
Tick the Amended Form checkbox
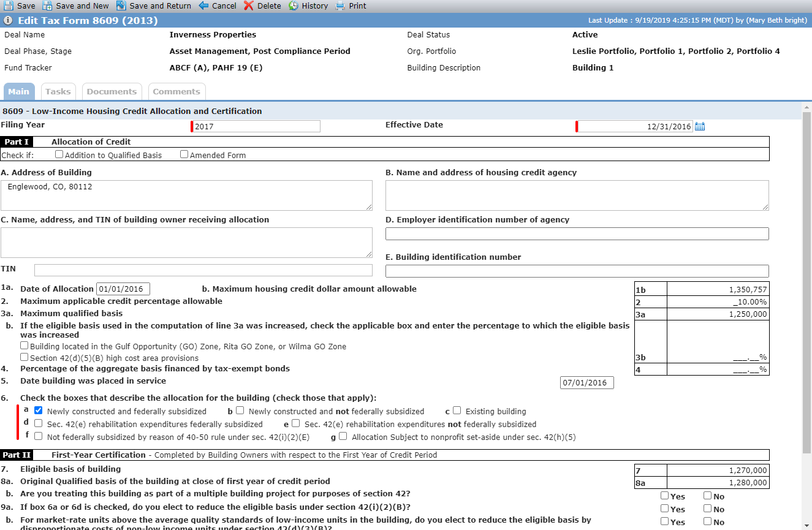(184, 154)
